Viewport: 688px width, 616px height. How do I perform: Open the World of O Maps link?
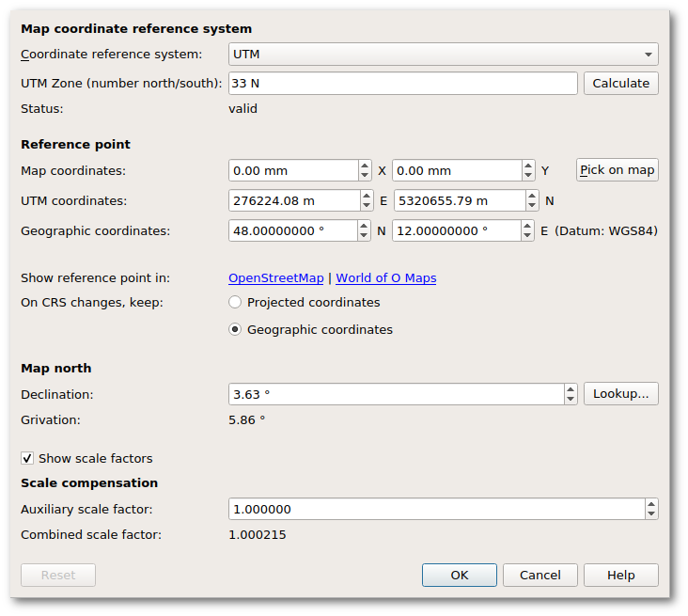[386, 278]
